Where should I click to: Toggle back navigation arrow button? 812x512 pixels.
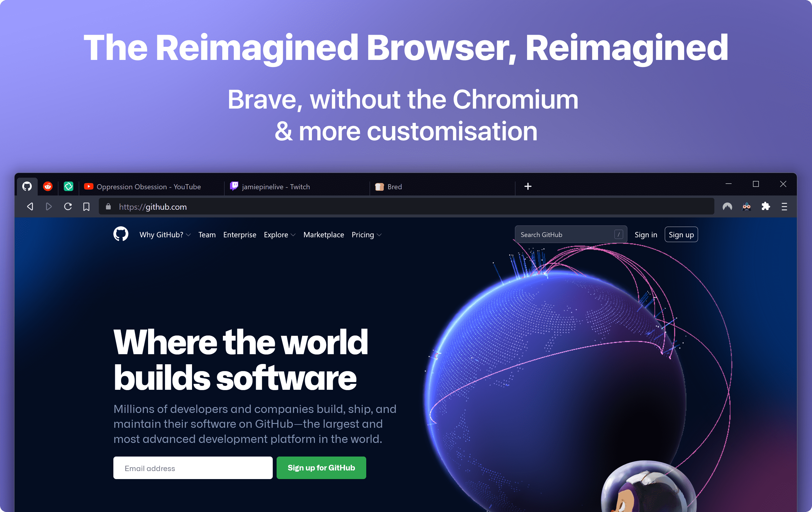[29, 206]
